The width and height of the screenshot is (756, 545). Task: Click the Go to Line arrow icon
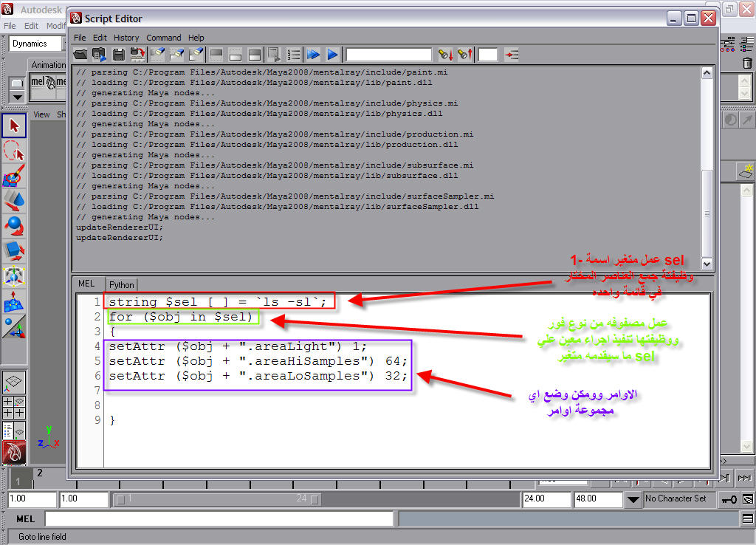pos(511,55)
